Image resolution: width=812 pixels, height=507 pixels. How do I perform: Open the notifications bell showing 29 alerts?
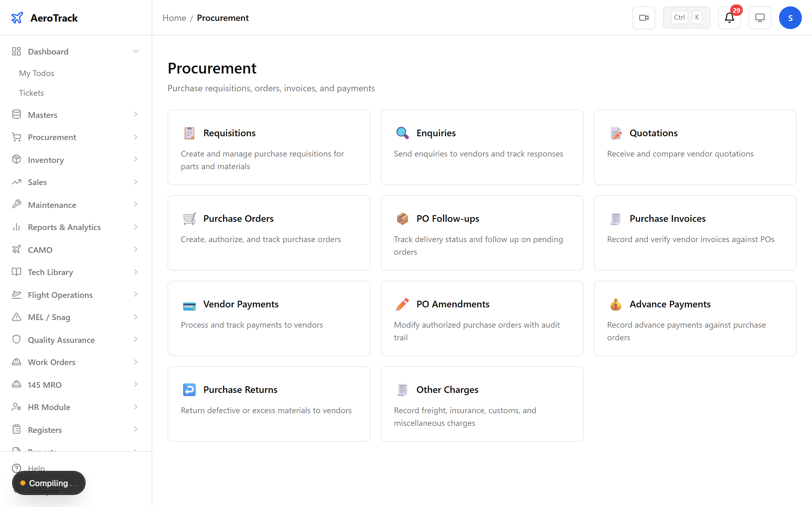click(729, 17)
